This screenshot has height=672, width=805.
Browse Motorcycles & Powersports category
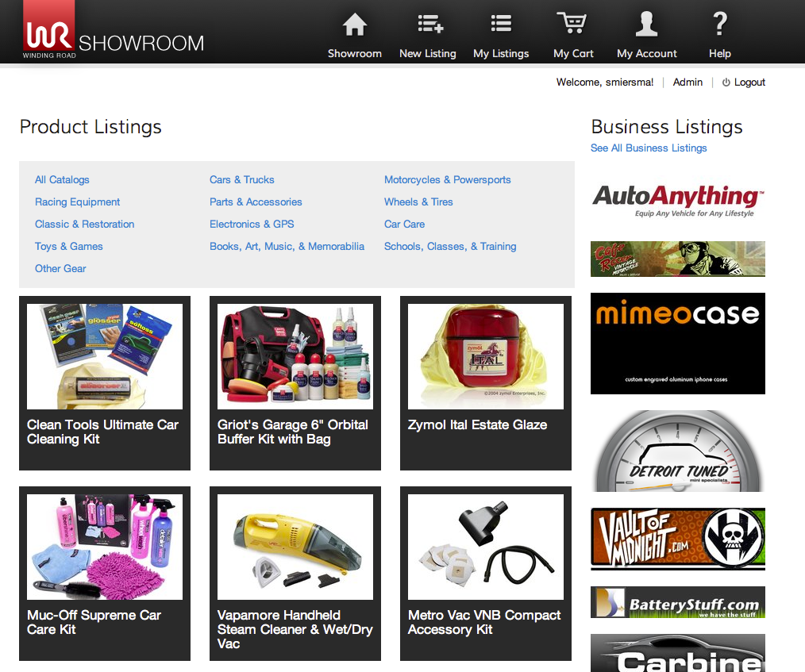[x=448, y=179]
